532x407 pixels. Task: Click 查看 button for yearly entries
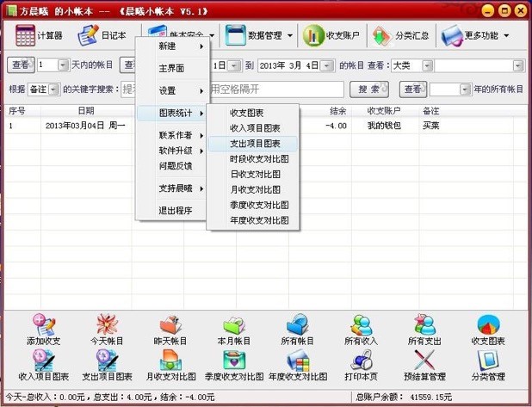[x=413, y=89]
